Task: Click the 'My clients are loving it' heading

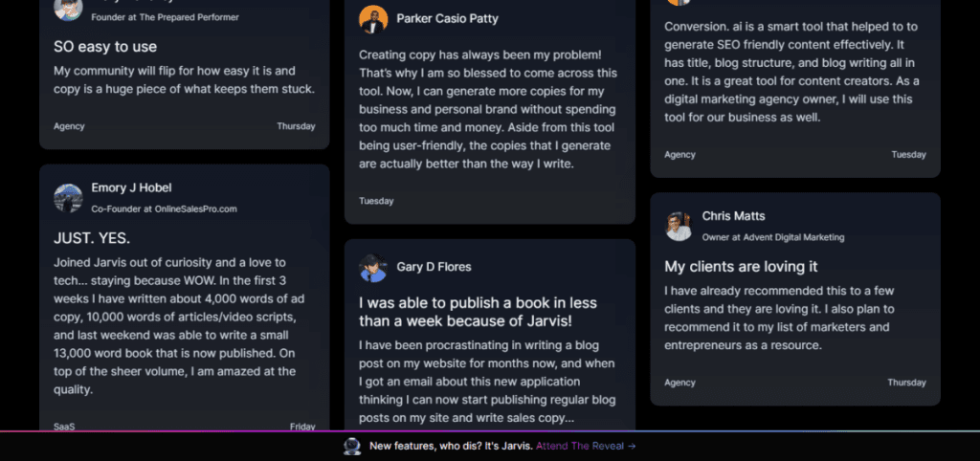Action: [x=741, y=266]
